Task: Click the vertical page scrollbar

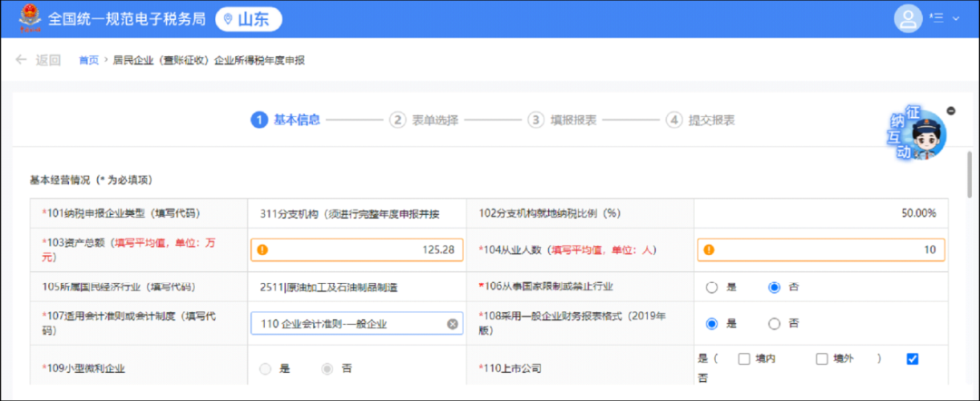Action: coord(969,175)
